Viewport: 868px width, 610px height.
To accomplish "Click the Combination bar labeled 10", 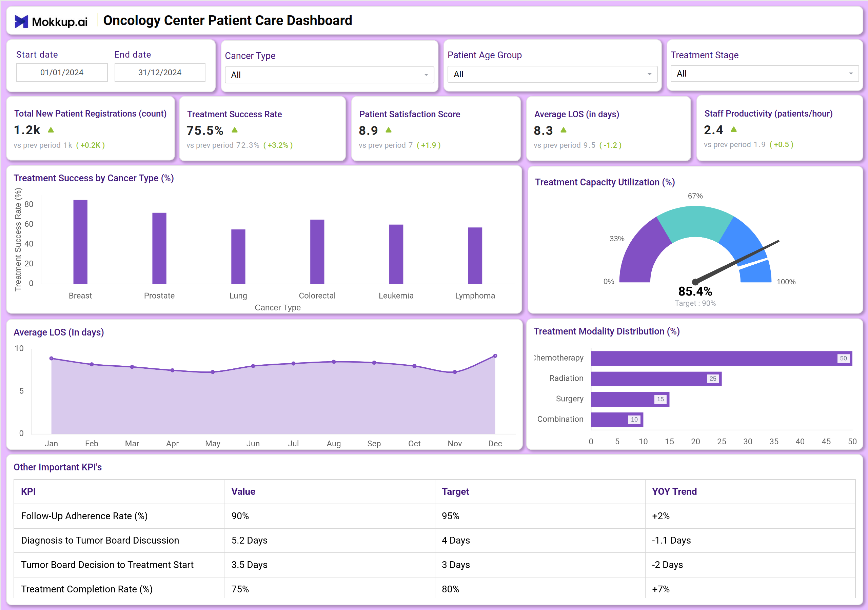I will point(617,420).
